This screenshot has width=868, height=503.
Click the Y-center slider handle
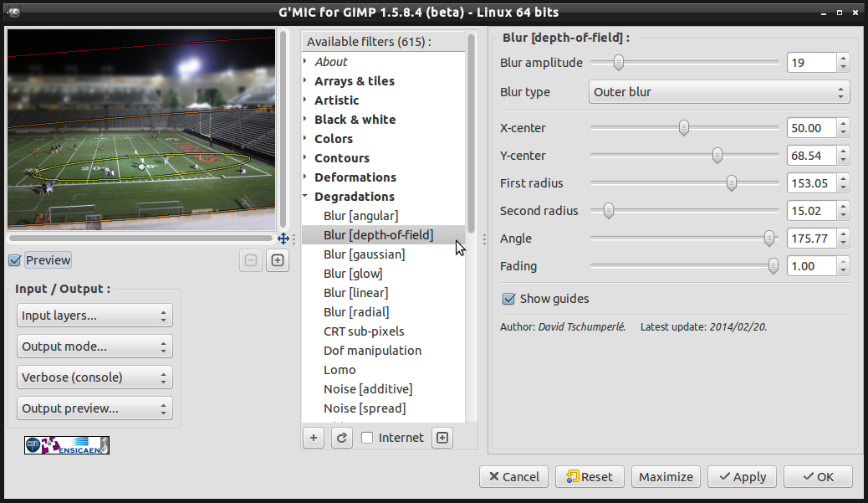click(x=717, y=156)
